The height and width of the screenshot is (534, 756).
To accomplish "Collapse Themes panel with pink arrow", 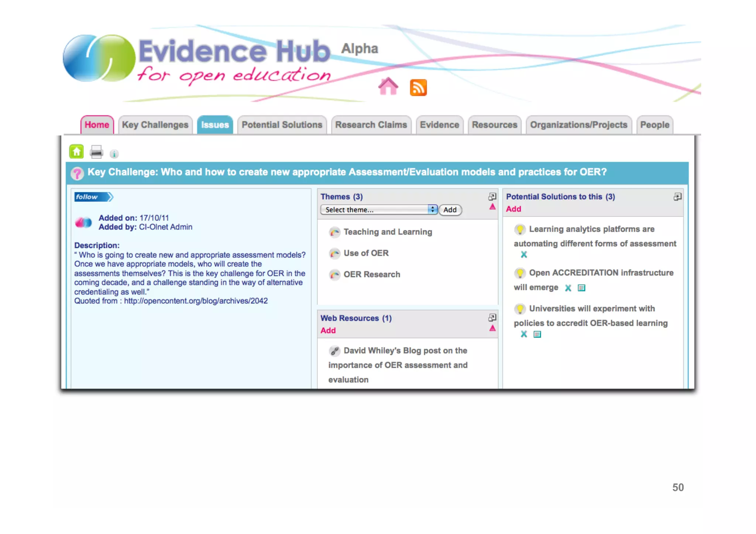I will pos(492,207).
